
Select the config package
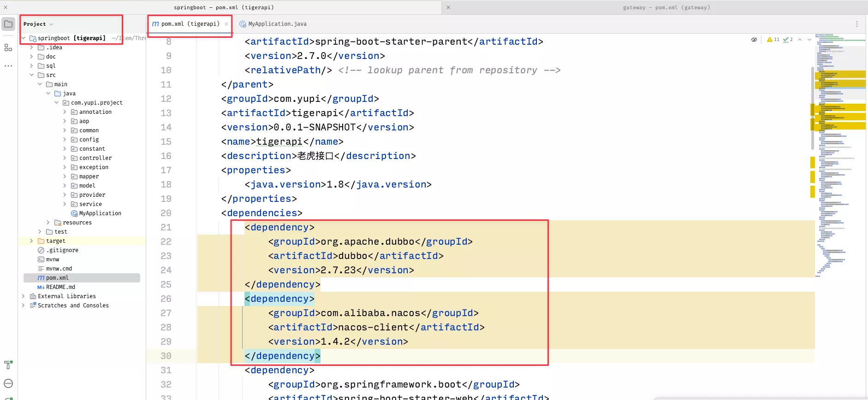pyautogui.click(x=89, y=140)
